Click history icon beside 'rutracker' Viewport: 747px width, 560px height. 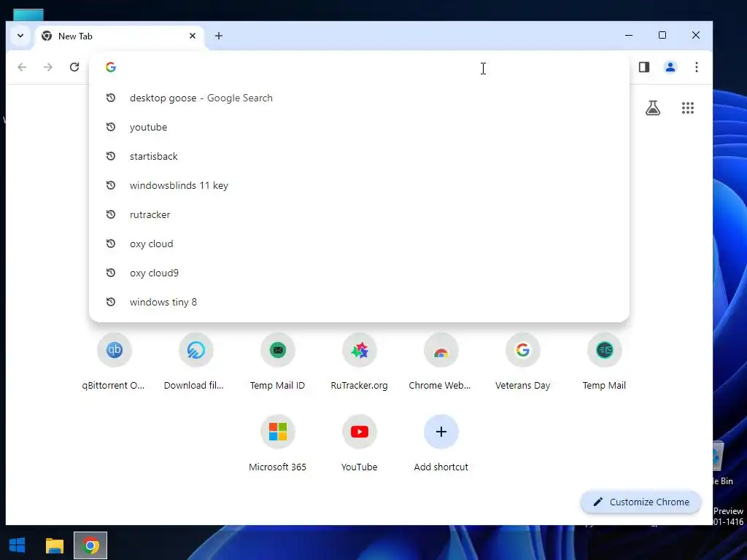[111, 214]
